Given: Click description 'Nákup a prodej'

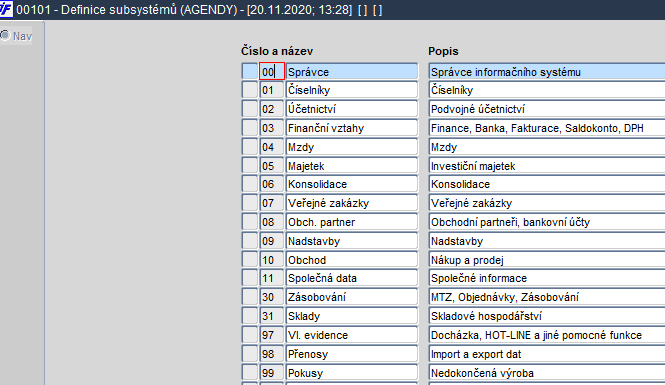Looking at the screenshot, I should [x=547, y=260].
